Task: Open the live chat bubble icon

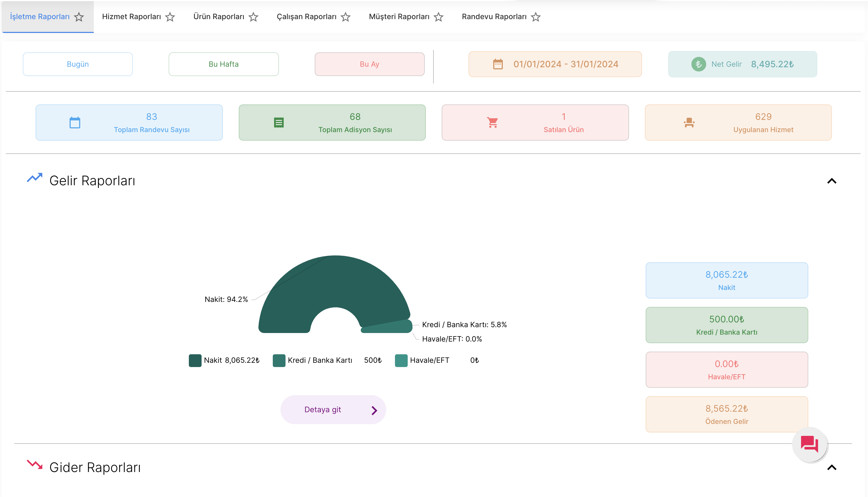Action: pos(810,444)
